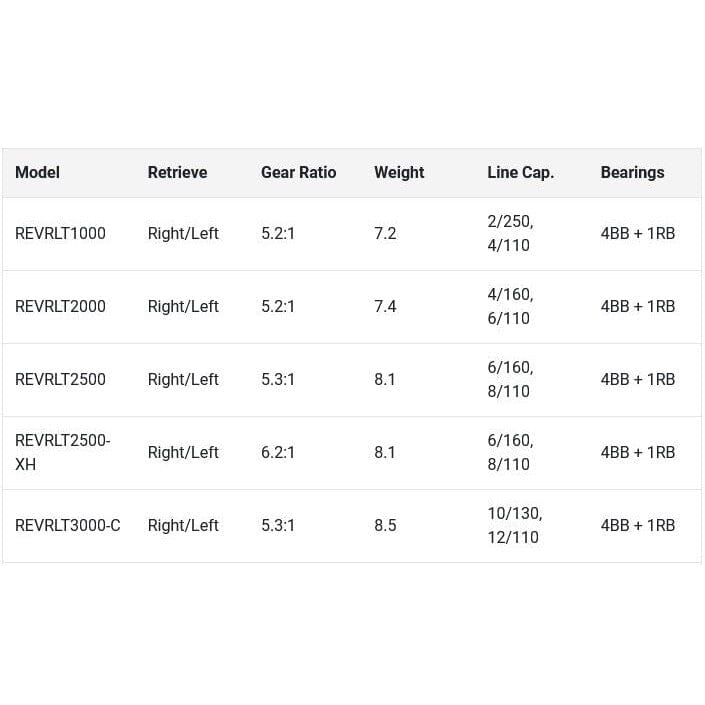The image size is (705, 705).
Task: Click the Model column header
Action: [37, 172]
